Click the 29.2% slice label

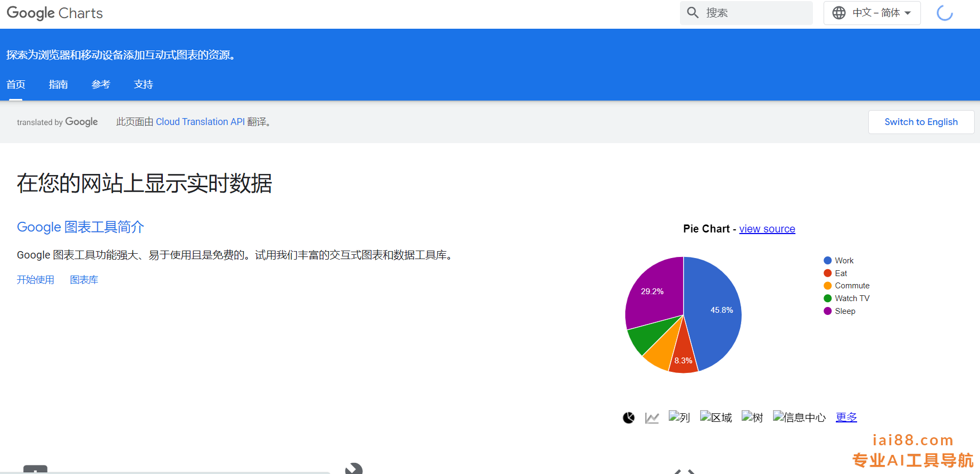(652, 292)
